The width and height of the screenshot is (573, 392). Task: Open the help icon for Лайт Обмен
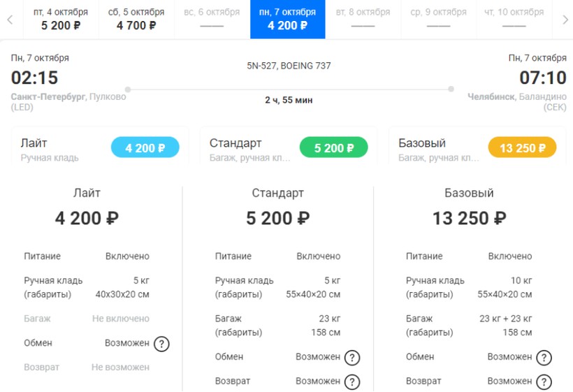tap(161, 344)
